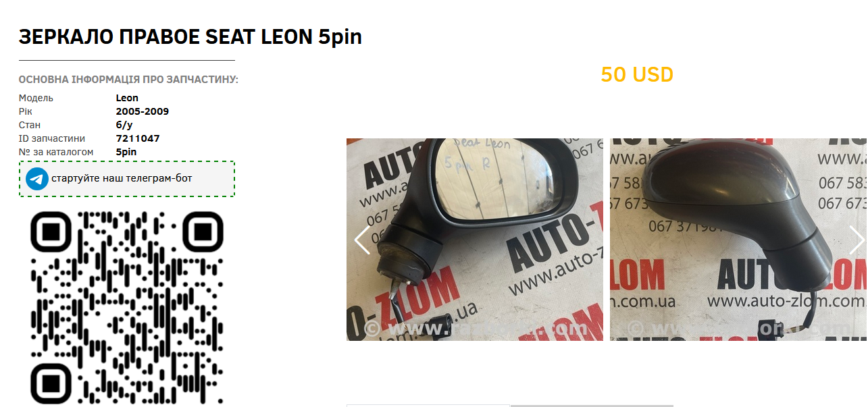Click the part ID 7211047
The image size is (868, 407).
138,138
